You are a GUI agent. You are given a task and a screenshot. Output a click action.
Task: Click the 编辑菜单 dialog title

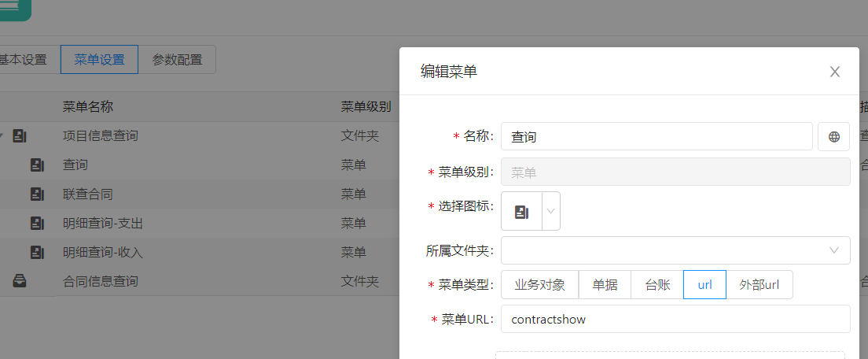click(x=449, y=72)
